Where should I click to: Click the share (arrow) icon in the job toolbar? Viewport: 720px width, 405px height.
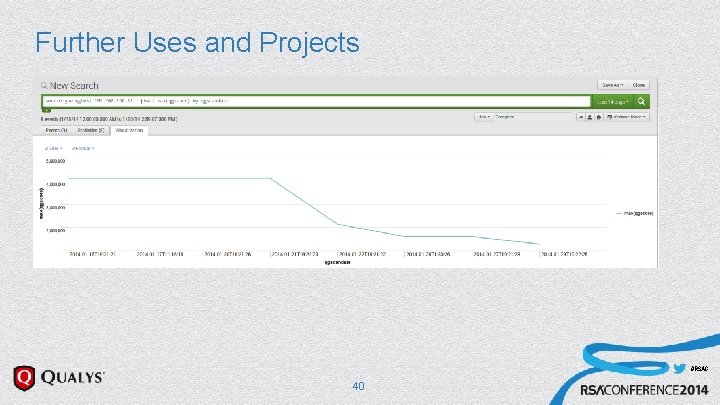pos(581,117)
